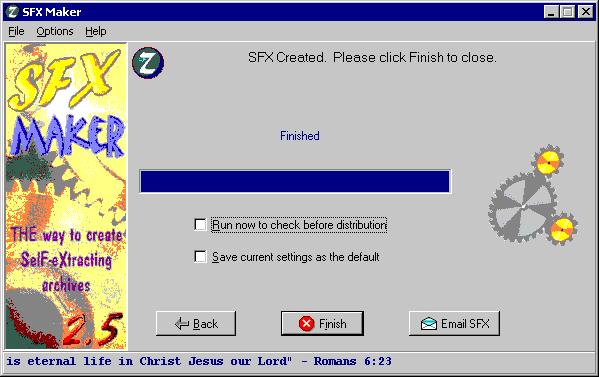599x377 pixels.
Task: Click Finish to close the wizard
Action: coord(322,324)
